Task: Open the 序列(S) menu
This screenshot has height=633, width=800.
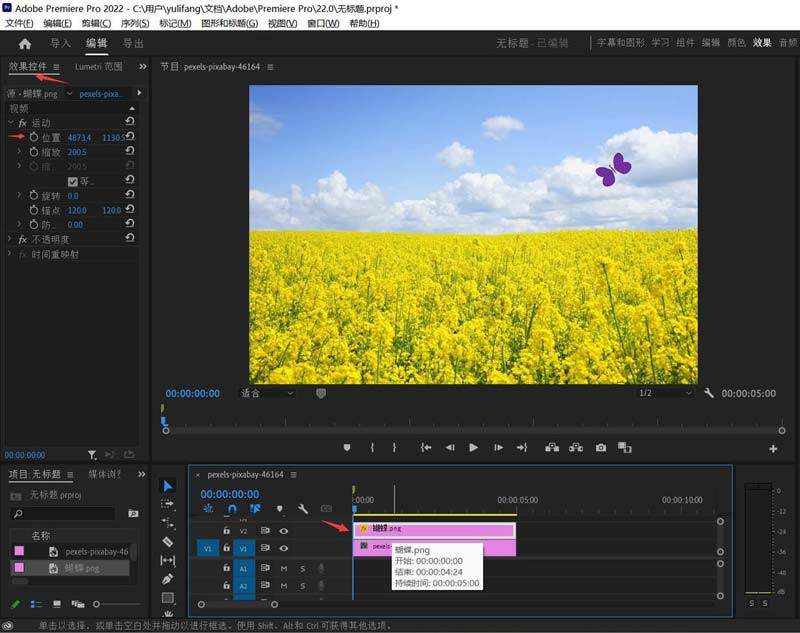Action: pyautogui.click(x=135, y=23)
